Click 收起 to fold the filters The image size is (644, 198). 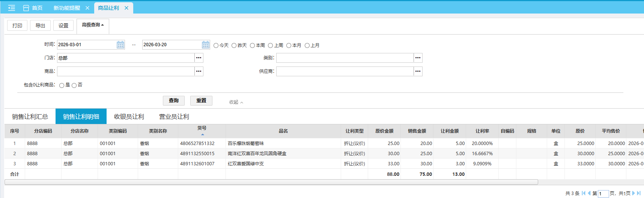coord(236,102)
